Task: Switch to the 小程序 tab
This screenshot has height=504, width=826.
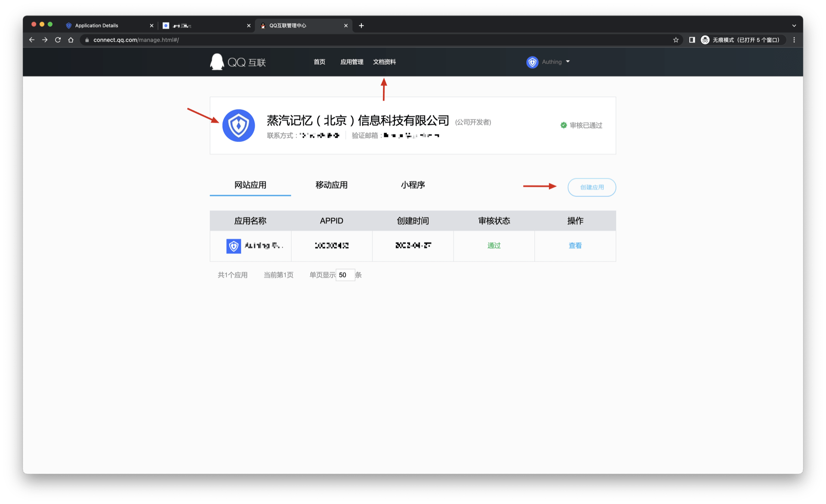Action: [413, 185]
